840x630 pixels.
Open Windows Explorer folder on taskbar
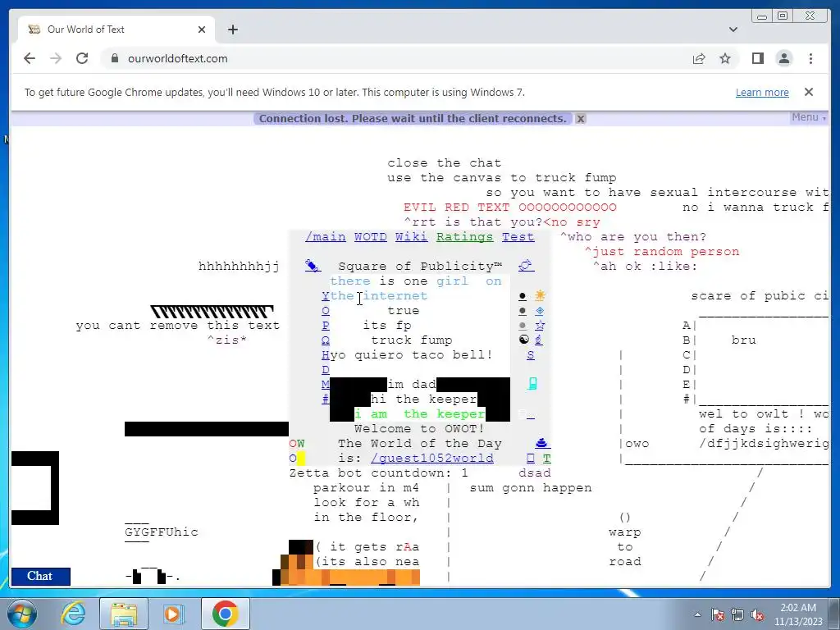124,614
